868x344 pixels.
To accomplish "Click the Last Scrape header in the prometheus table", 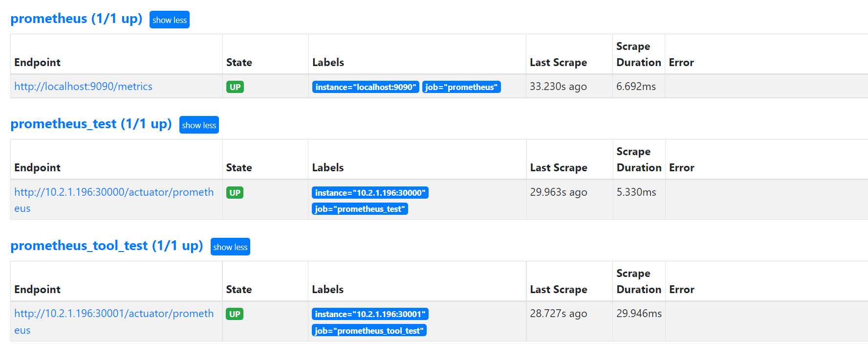I will 558,63.
